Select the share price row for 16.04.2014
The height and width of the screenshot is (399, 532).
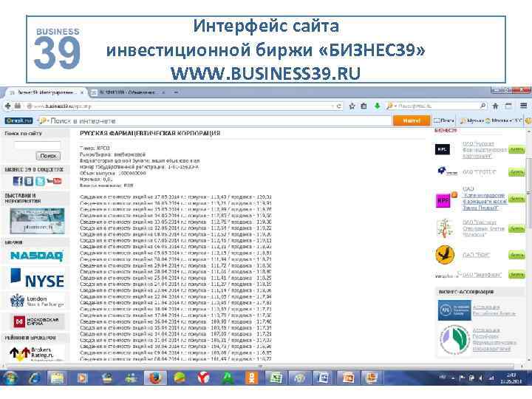tap(176, 321)
